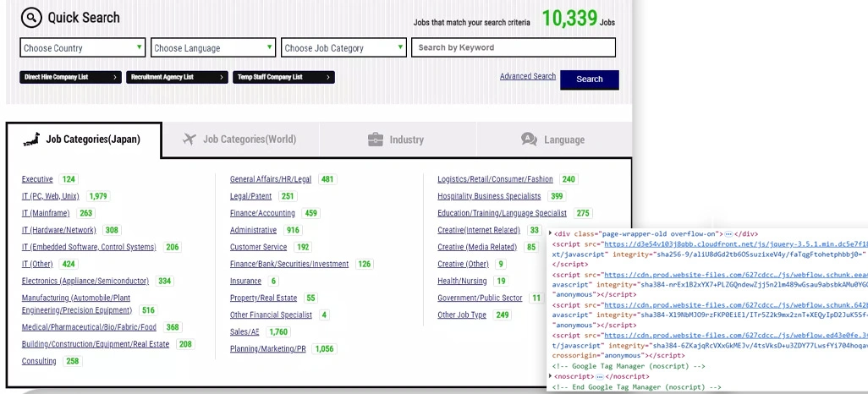Open IT (Embedded Software, Control Systems) link
868x394 pixels.
[x=89, y=248]
